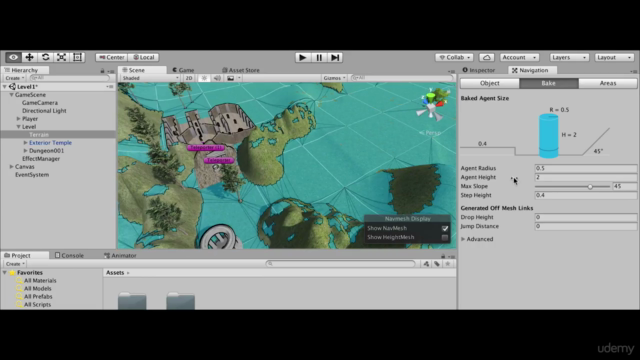Pause the game playback
Screen dimensions: 640x360
coord(319,58)
